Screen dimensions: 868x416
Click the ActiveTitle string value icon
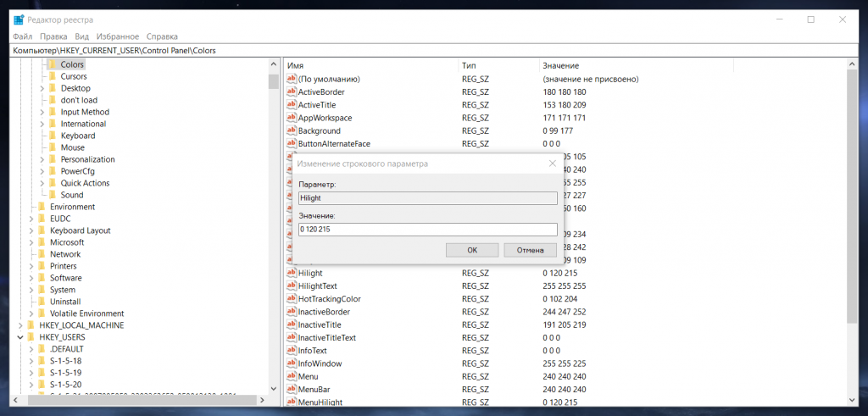[x=292, y=104]
